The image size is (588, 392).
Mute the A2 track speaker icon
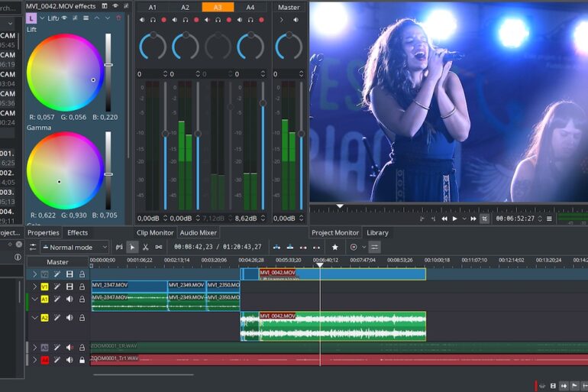point(69,317)
